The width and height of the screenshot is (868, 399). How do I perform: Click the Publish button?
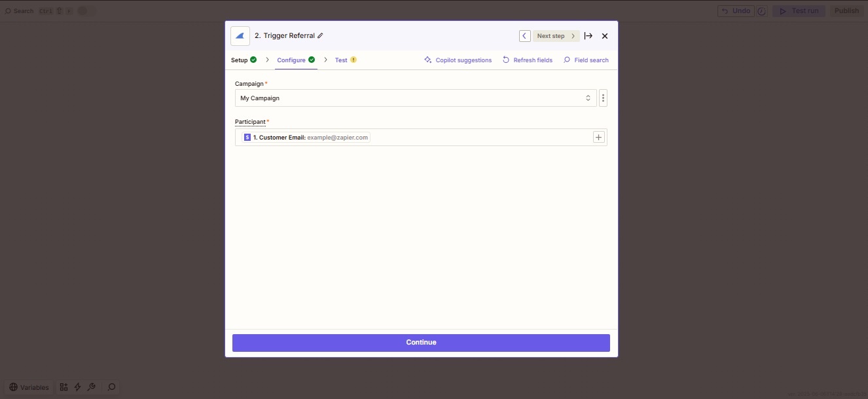tap(846, 11)
